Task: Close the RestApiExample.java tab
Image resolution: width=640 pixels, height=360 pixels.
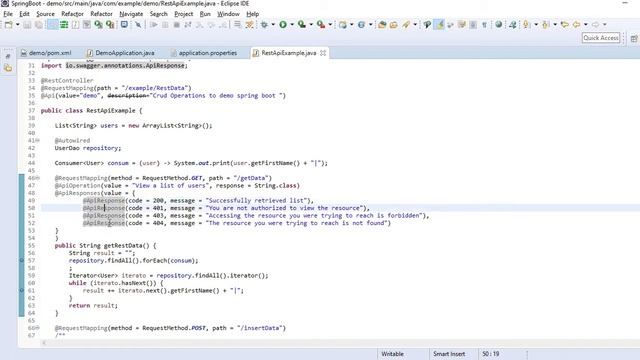Action: tap(323, 53)
